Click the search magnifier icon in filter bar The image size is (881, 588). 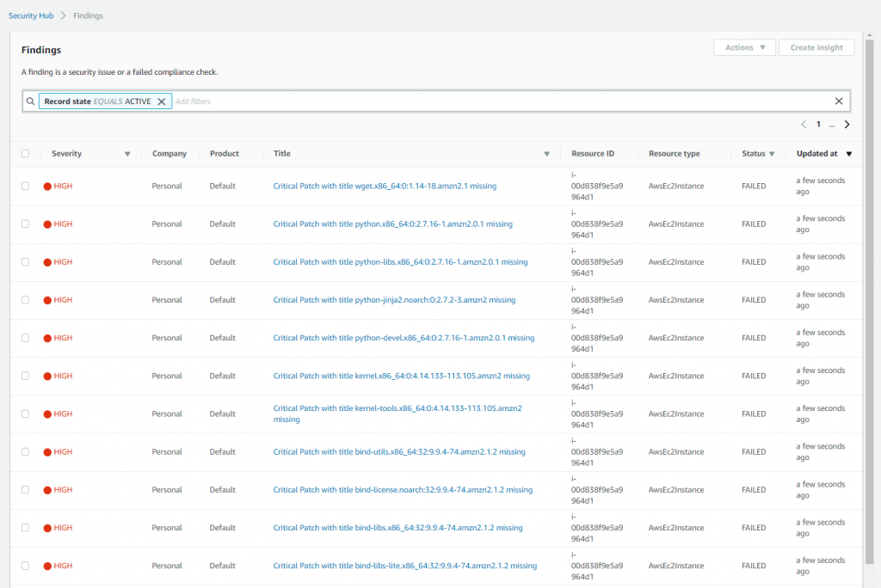click(x=30, y=101)
